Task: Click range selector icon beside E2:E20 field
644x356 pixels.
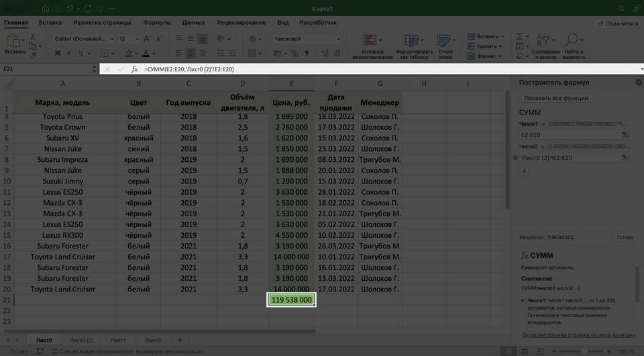Action: (x=625, y=136)
